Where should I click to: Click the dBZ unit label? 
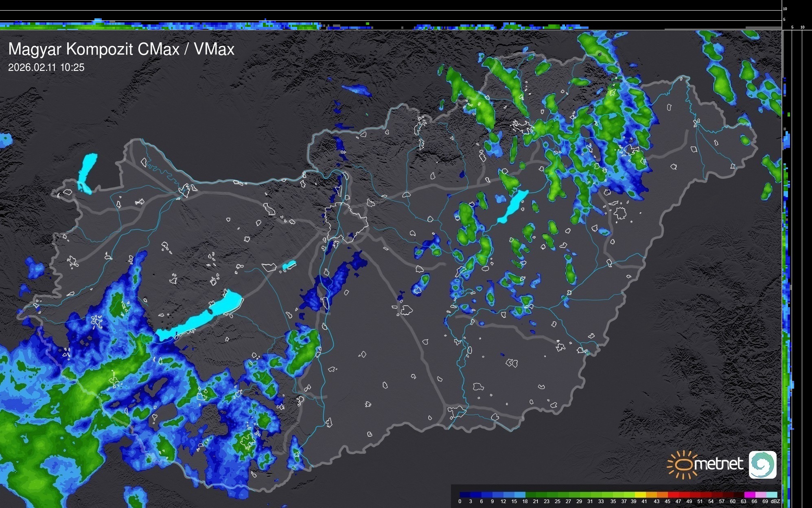(775, 501)
